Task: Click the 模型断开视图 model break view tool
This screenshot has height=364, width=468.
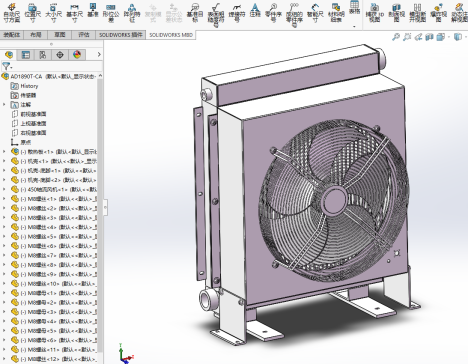Action: pyautogui.click(x=417, y=12)
